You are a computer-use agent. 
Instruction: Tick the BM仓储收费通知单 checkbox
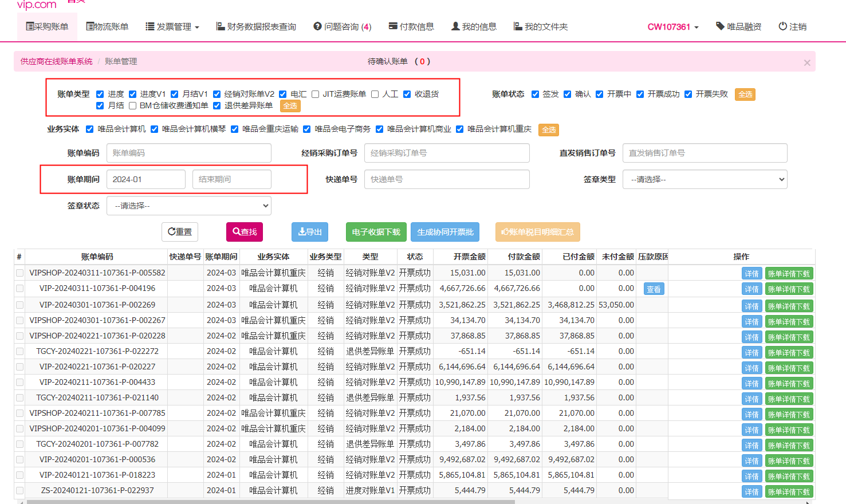point(132,106)
